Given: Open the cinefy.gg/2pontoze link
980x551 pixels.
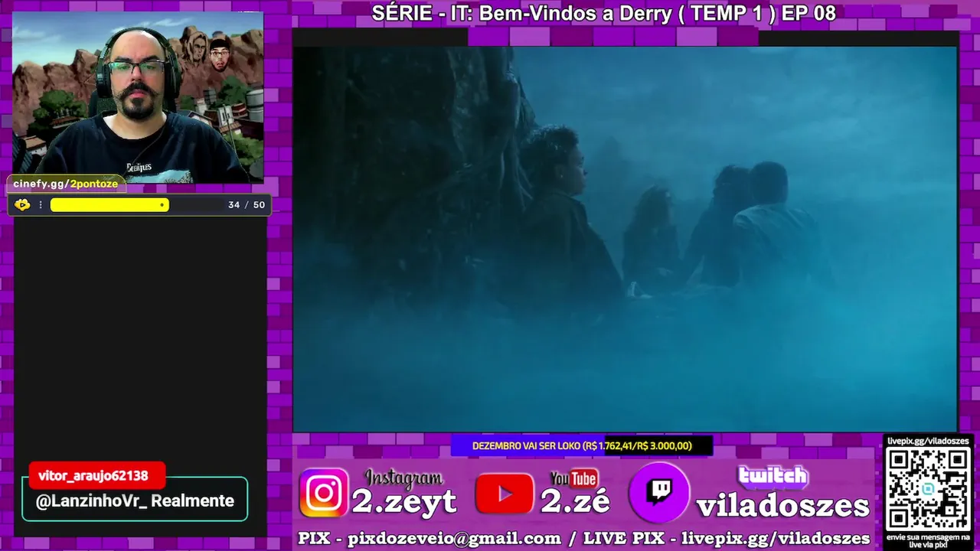Looking at the screenshot, I should coord(66,184).
